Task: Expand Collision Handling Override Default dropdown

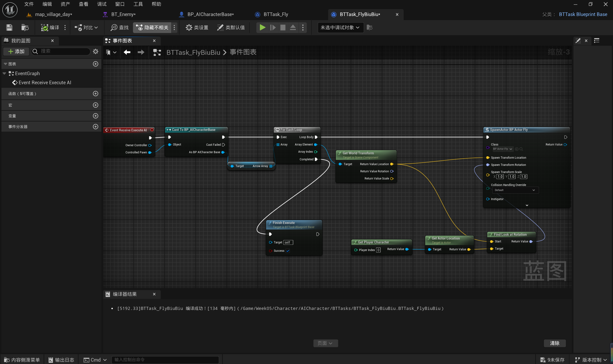Action: [515, 190]
